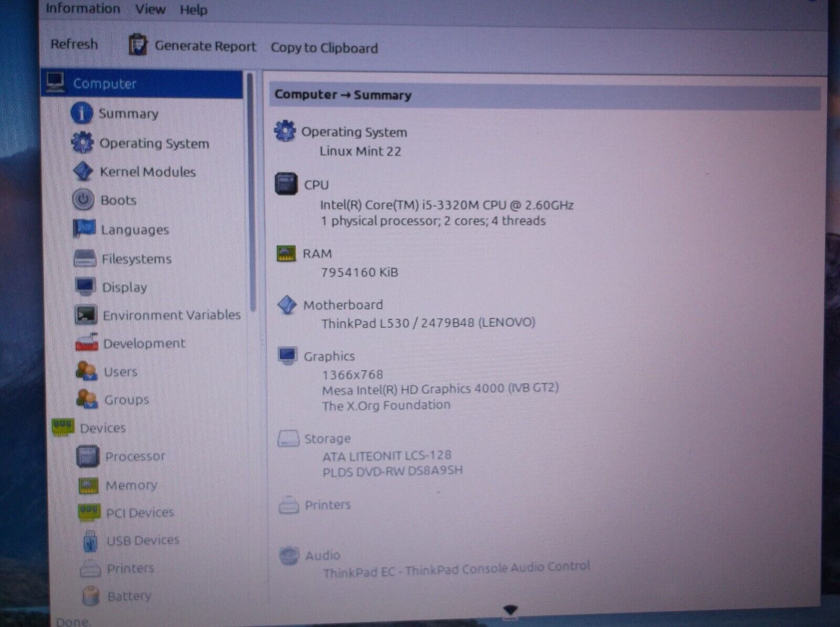Click the Storage drive icon in summary

(288, 438)
